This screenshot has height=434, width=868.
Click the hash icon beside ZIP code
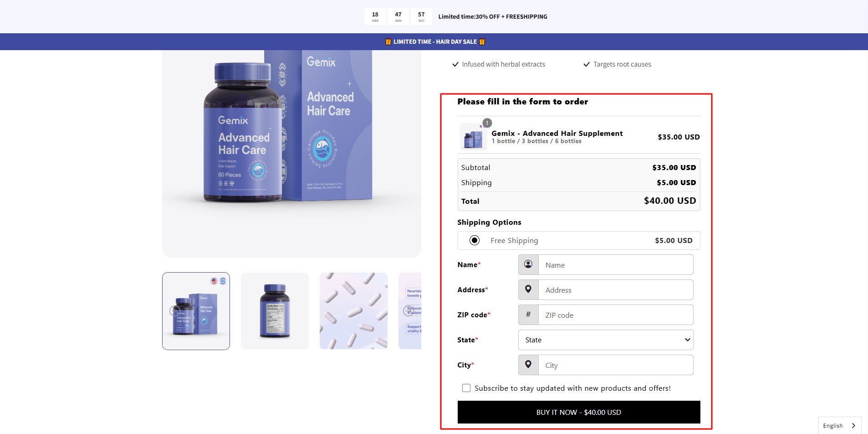[528, 315]
